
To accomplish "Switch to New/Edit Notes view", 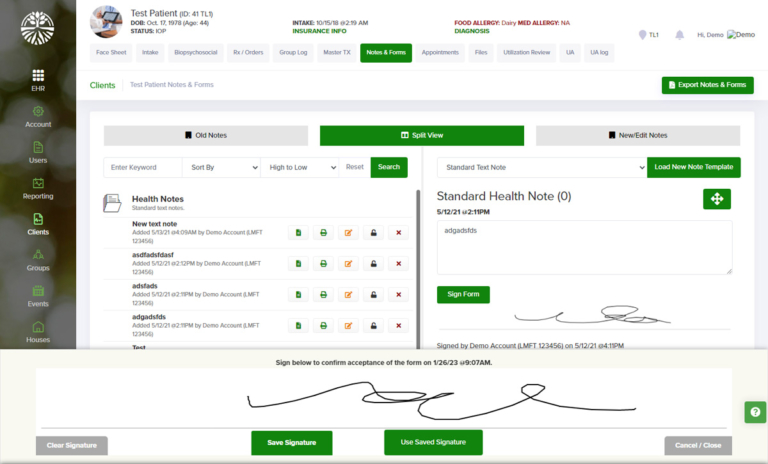I will click(x=638, y=136).
